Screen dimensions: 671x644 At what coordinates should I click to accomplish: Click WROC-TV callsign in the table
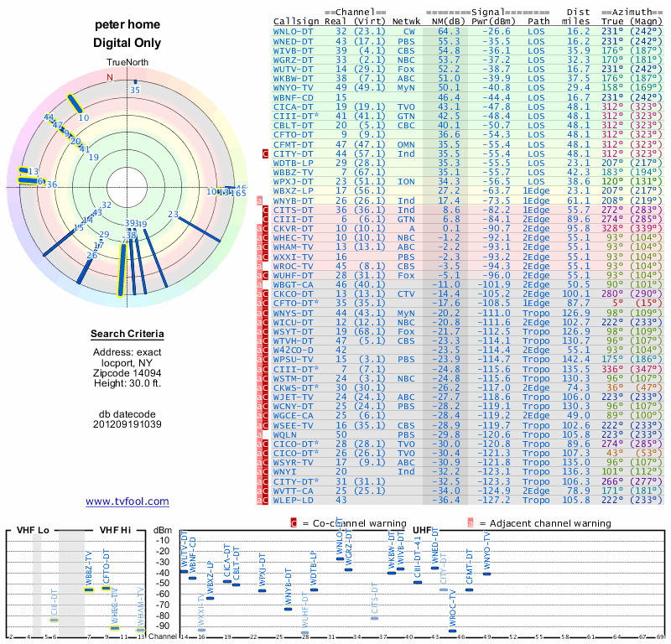[293, 266]
